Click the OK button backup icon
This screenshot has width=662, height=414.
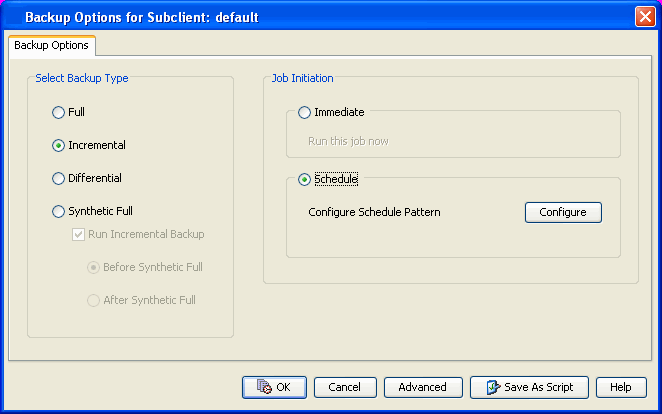[x=264, y=387]
